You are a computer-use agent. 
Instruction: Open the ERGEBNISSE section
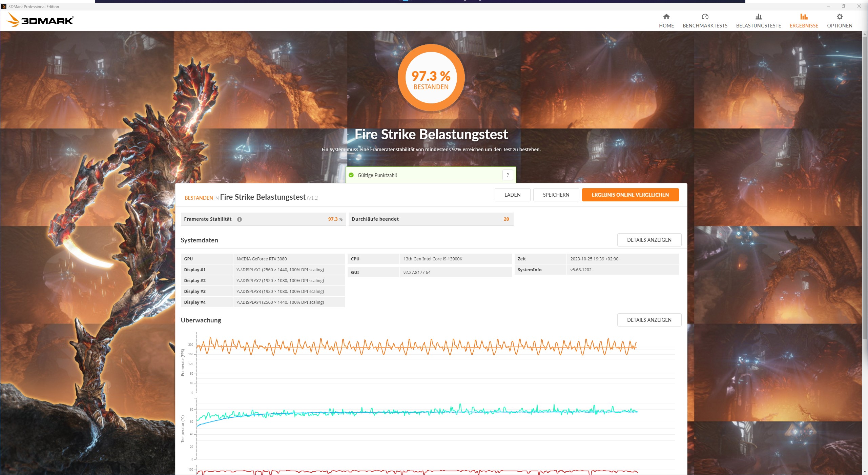[x=804, y=21]
